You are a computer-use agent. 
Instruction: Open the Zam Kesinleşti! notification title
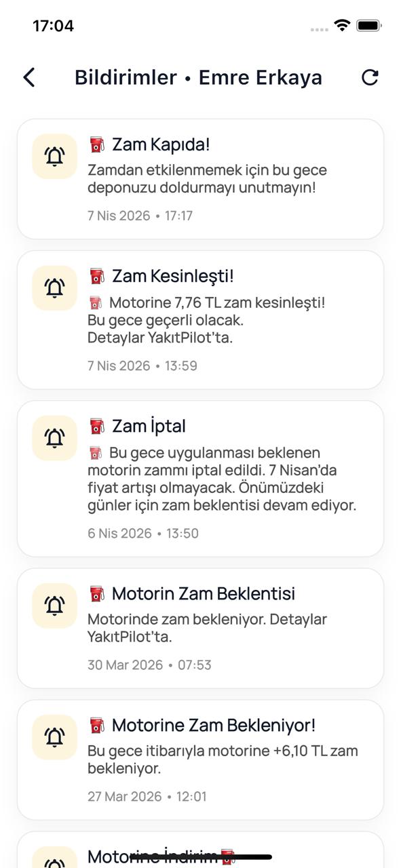173,276
